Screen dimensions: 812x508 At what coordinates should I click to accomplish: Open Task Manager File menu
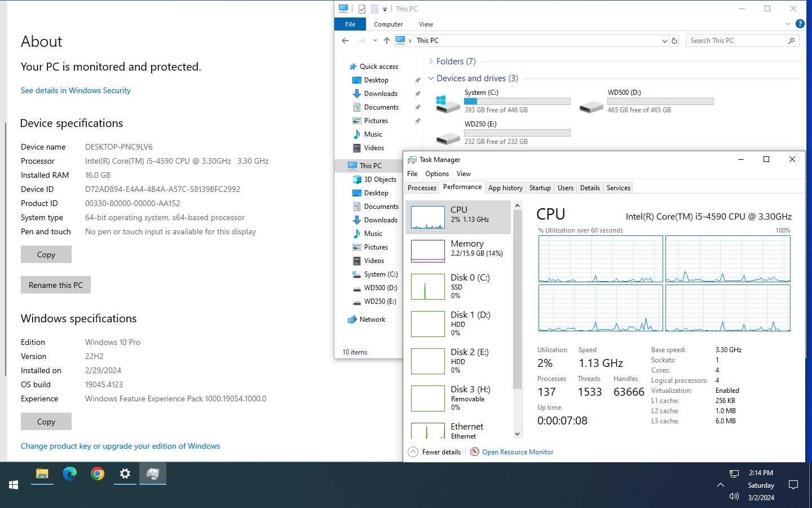[412, 174]
